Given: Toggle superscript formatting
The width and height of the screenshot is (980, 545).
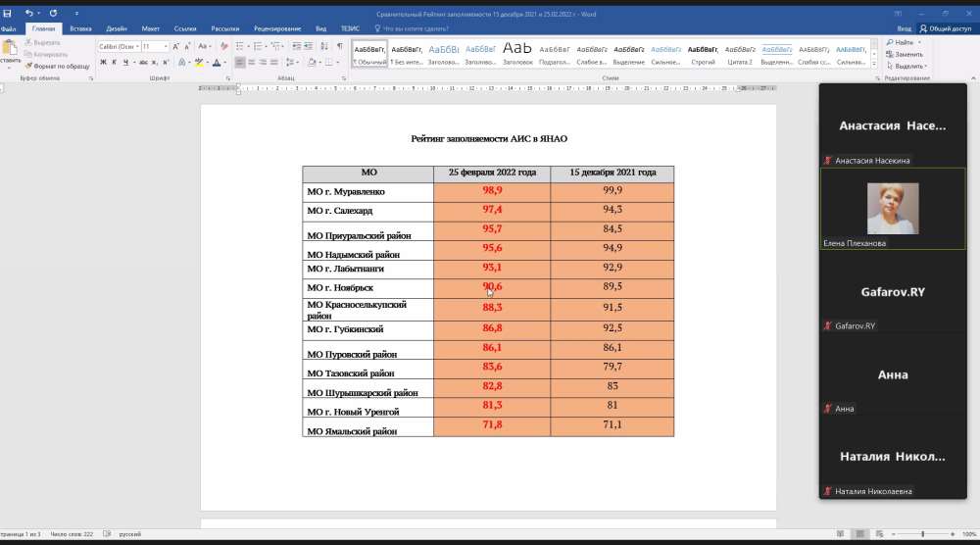Looking at the screenshot, I should (165, 63).
